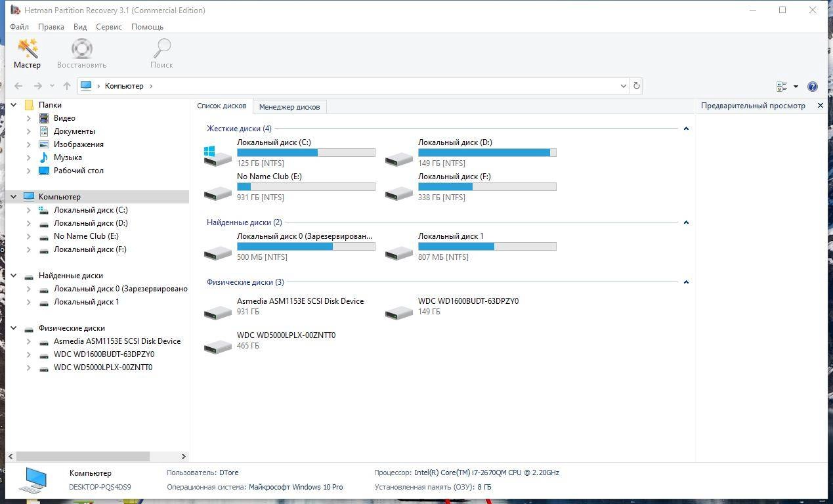
Task: Change view mode icon
Action: [x=782, y=87]
